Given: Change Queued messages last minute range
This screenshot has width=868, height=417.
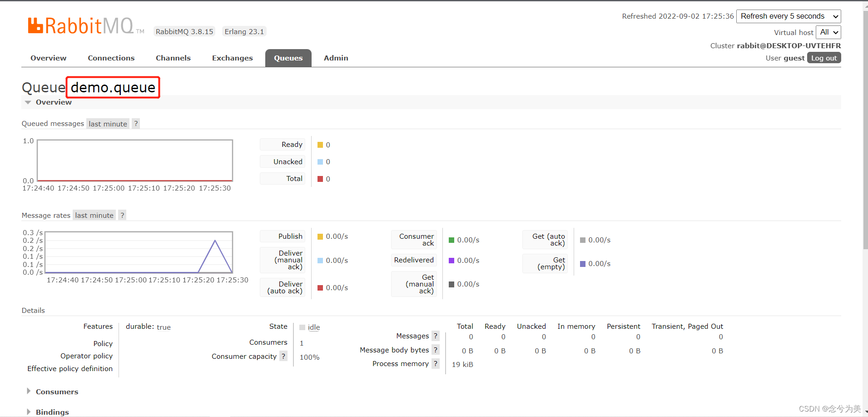Looking at the screenshot, I should (108, 124).
